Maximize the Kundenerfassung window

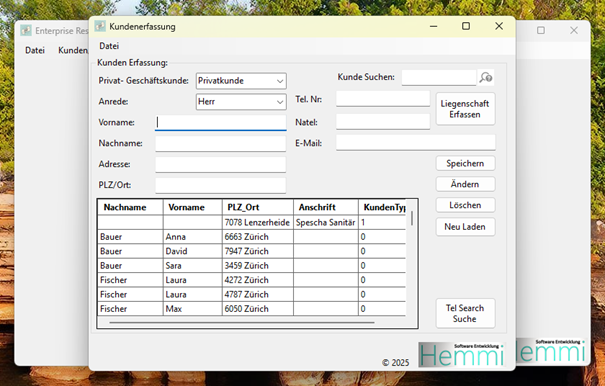click(x=466, y=26)
